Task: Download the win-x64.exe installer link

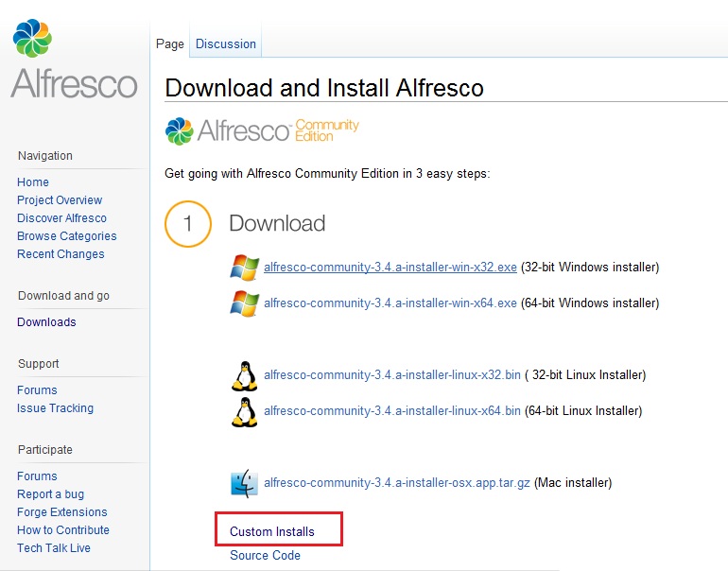Action: click(x=390, y=303)
